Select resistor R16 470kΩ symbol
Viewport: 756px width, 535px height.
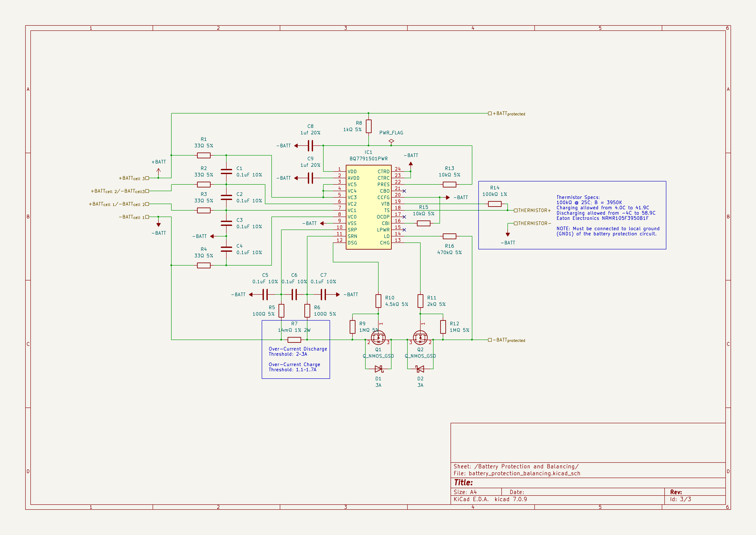pyautogui.click(x=449, y=236)
